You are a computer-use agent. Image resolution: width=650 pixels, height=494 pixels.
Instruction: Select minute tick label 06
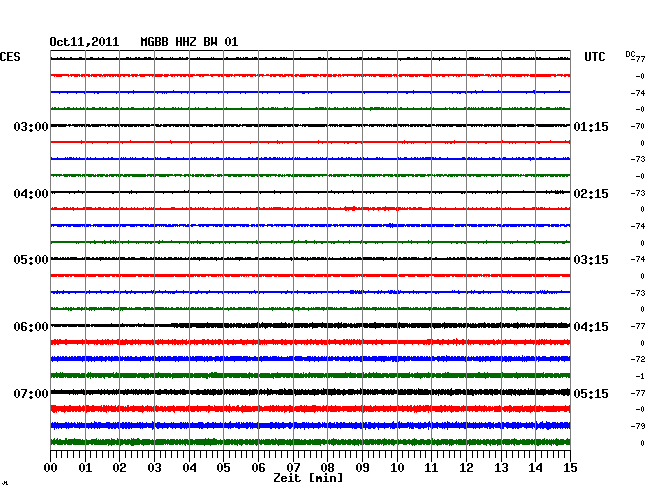[x=258, y=467]
